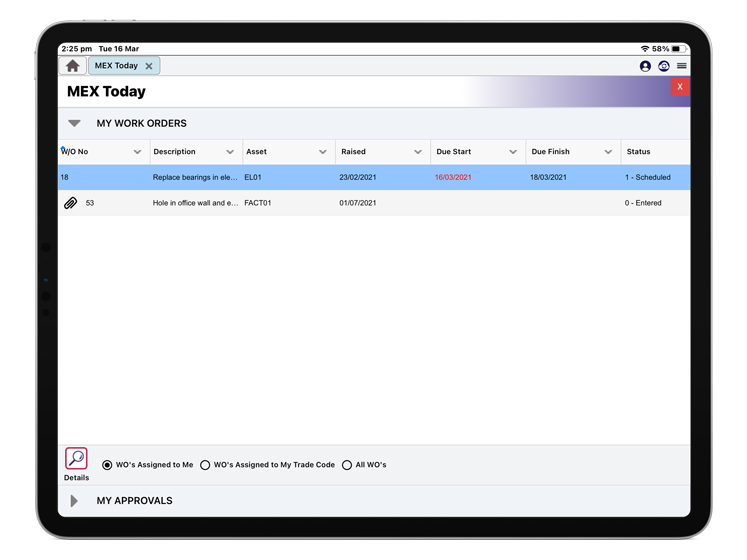Click the red due start 16/03/2021
This screenshot has width=747, height=560.
tap(453, 177)
